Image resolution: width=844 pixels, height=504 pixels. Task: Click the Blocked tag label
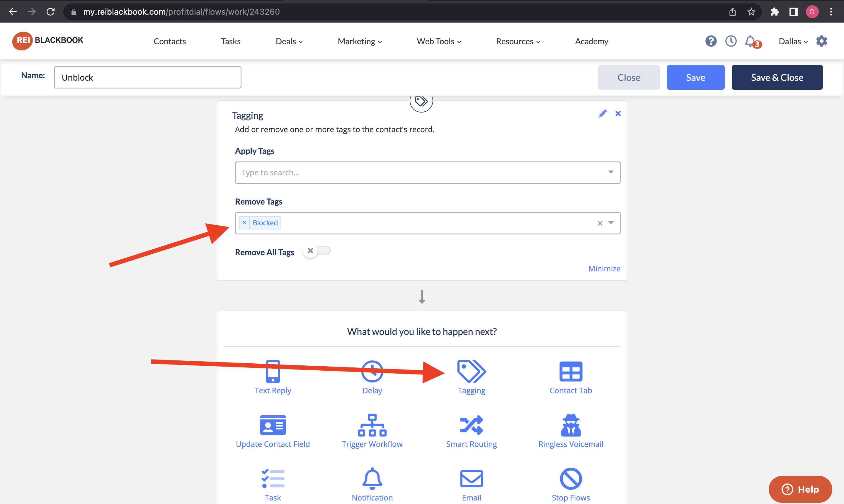[265, 223]
